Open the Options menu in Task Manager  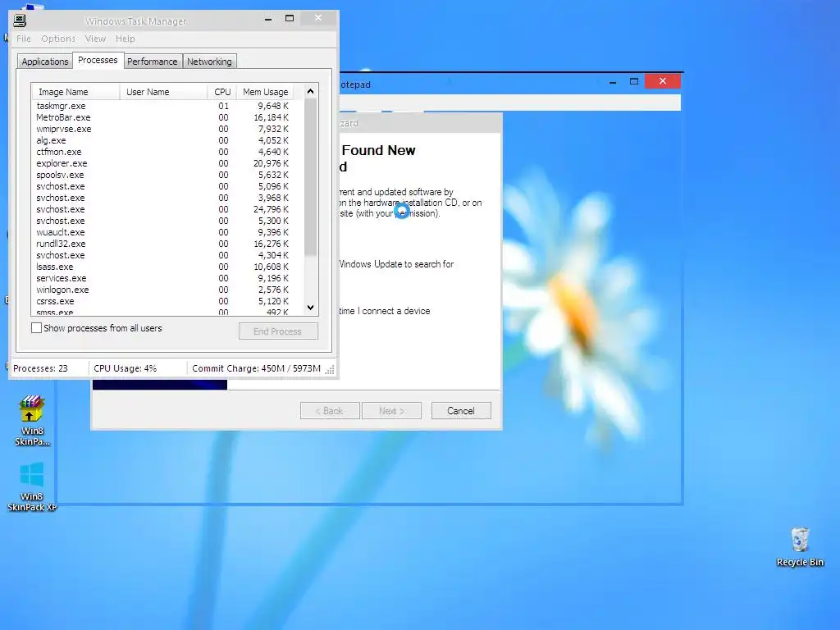(58, 39)
